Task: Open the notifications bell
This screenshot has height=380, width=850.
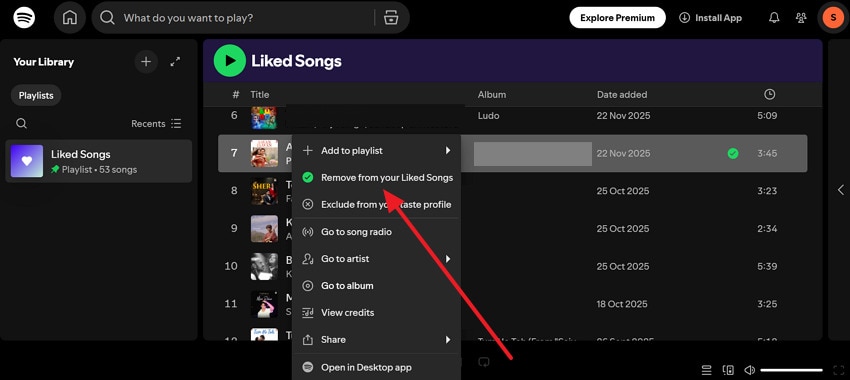Action: point(774,18)
